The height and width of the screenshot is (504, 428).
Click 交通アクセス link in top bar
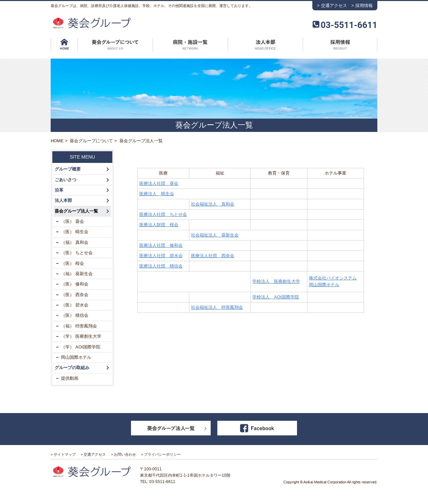point(332,6)
